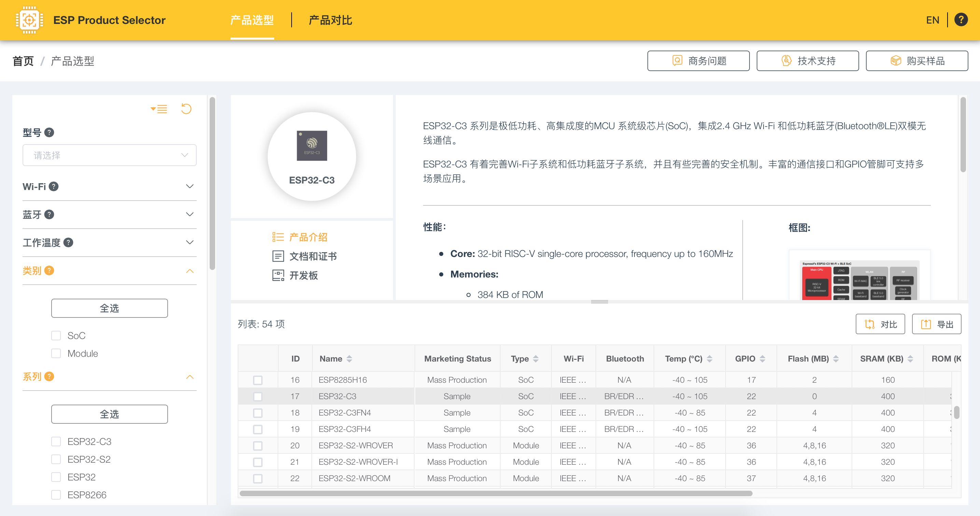Expand the Wi-Fi filter section
980x516 pixels.
(190, 186)
